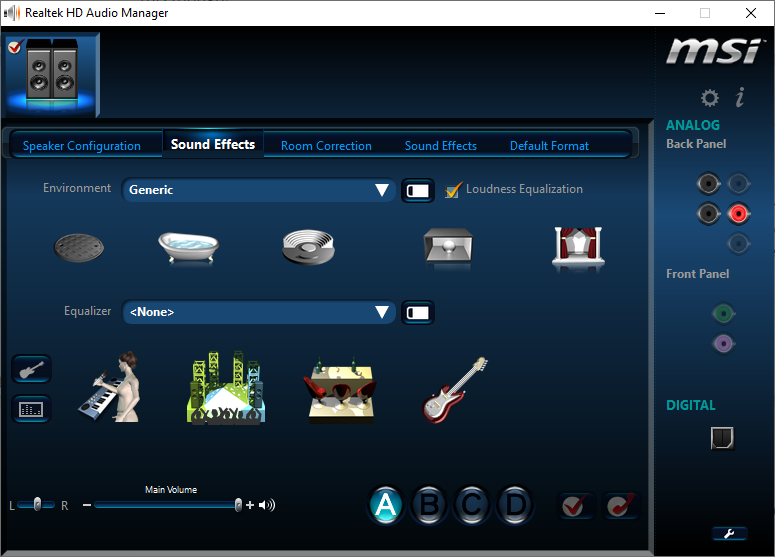This screenshot has height=557, width=775.
Task: Switch to the Speaker Configuration tab
Action: [82, 146]
